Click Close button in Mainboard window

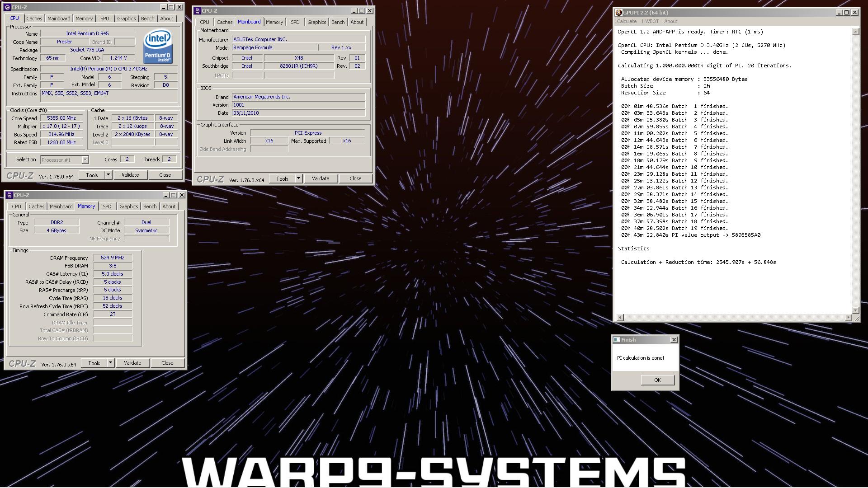pos(355,178)
